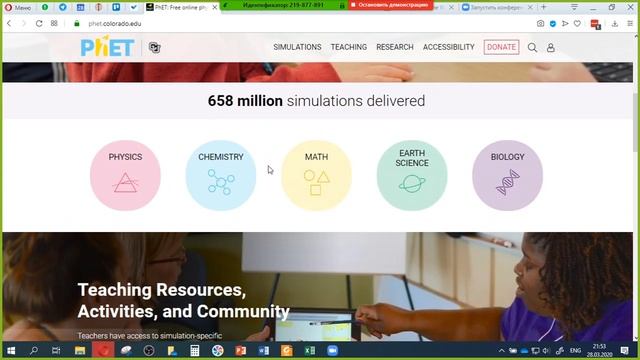Open Opera snapshot camera icon
The height and width of the screenshot is (360, 640).
(540, 24)
